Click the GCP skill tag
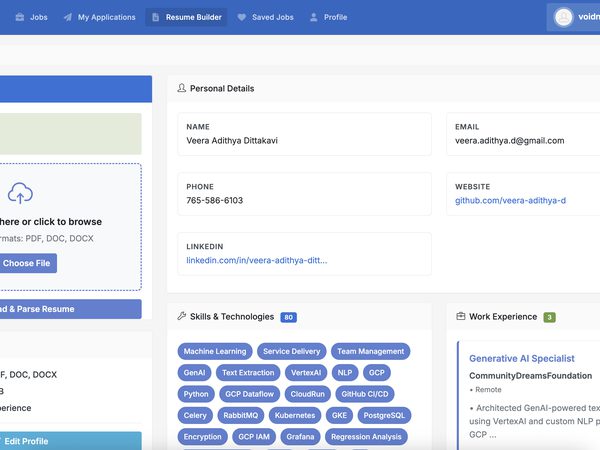This screenshot has height=450, width=600. point(377,373)
